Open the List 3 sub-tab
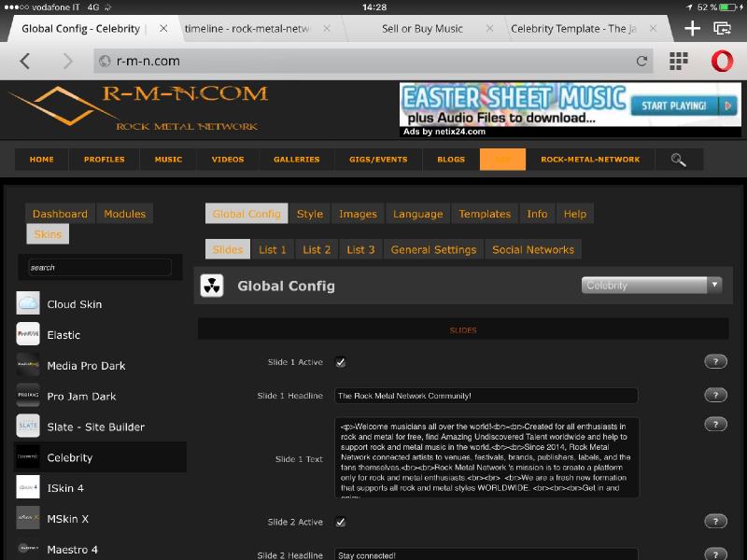Image resolution: width=747 pixels, height=560 pixels. 360,249
